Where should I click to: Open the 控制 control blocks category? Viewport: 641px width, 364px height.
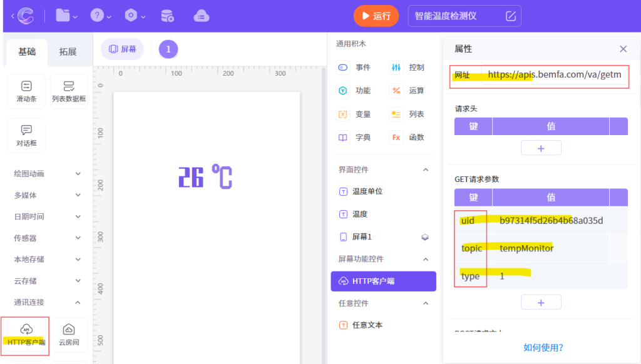click(407, 68)
